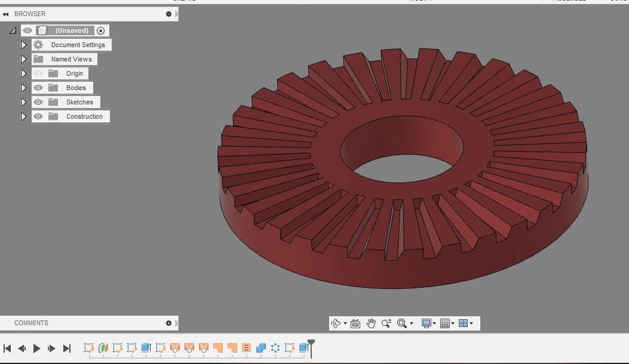Show the Origin folder
Image resolution: width=629 pixels, height=364 pixels.
click(x=38, y=73)
